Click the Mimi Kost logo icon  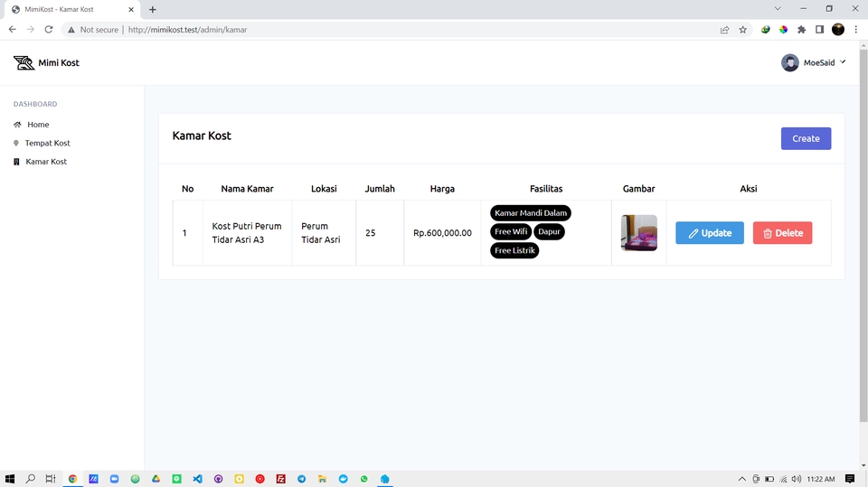point(24,62)
